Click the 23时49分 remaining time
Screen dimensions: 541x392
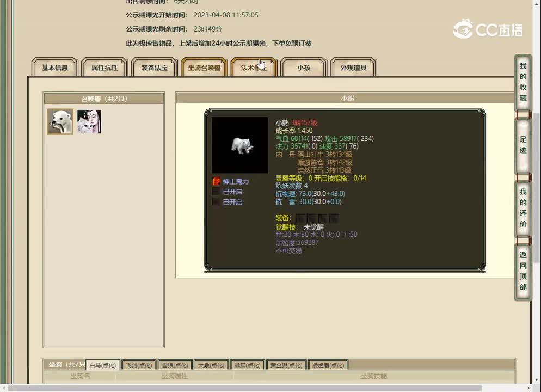[208, 29]
